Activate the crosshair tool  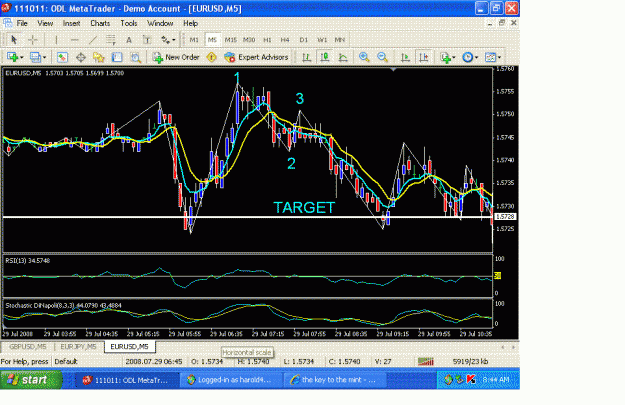click(33, 40)
